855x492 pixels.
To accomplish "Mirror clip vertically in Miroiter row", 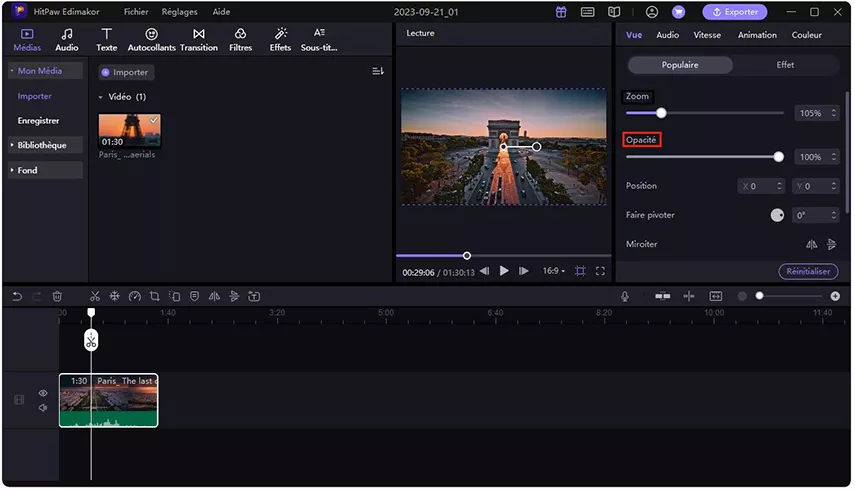I will tap(832, 244).
